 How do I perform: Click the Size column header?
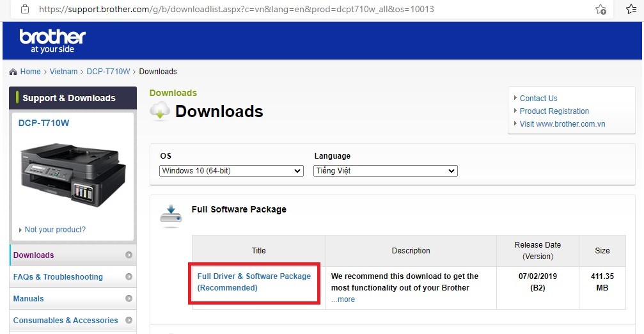pyautogui.click(x=602, y=251)
